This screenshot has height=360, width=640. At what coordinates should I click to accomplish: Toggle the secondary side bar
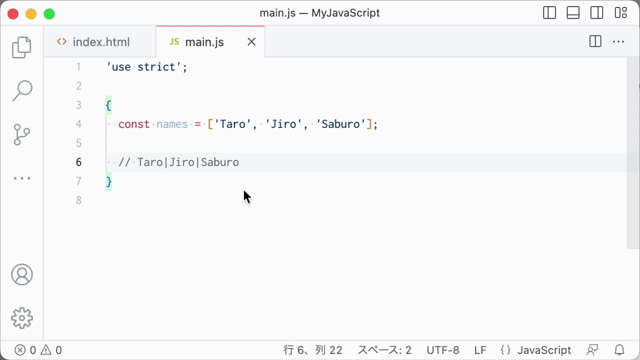point(597,13)
